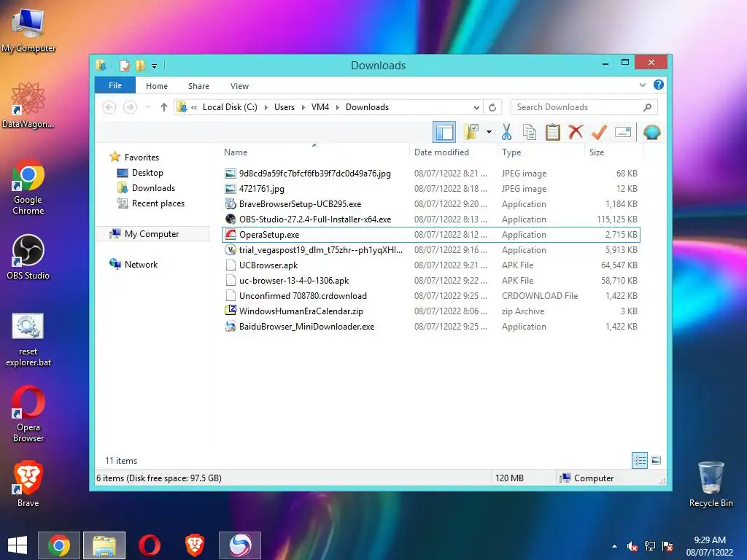Expand the address bar history dropdown
747x560 pixels.
tap(476, 107)
